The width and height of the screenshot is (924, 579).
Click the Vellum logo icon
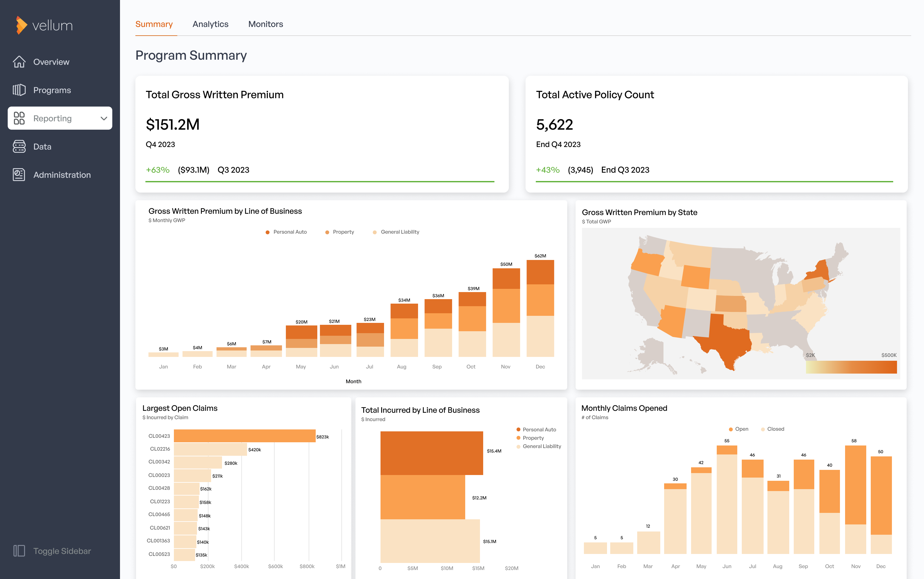click(21, 25)
